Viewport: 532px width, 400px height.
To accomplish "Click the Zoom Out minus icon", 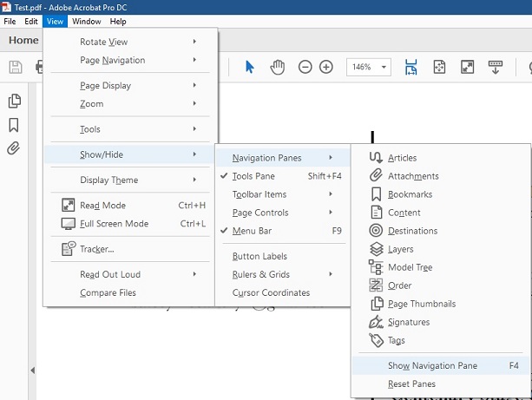I will [x=305, y=67].
